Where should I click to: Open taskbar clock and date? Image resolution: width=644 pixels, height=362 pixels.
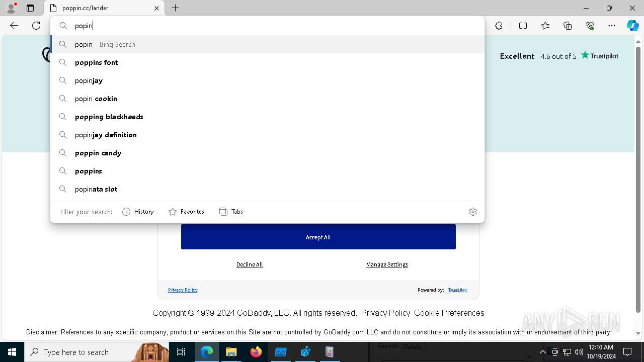(601, 352)
